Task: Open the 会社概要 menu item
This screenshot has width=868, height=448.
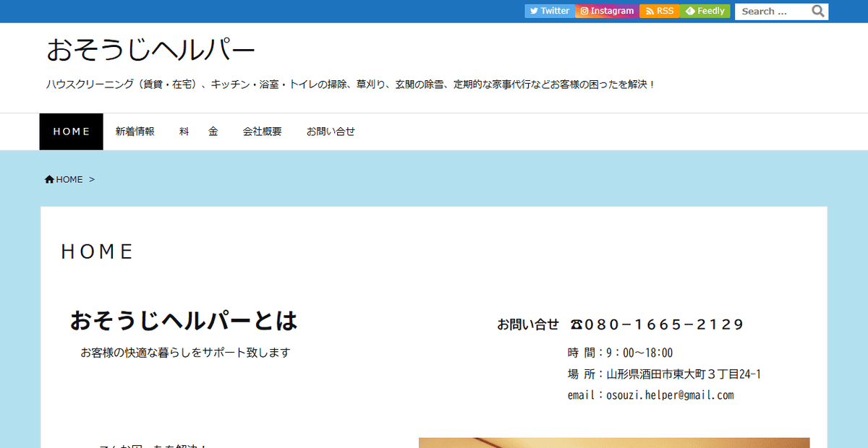Action: pyautogui.click(x=262, y=132)
